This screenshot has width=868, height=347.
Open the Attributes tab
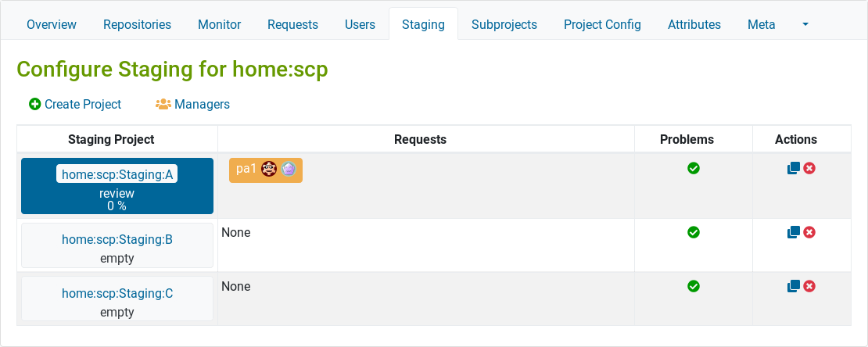(x=694, y=25)
